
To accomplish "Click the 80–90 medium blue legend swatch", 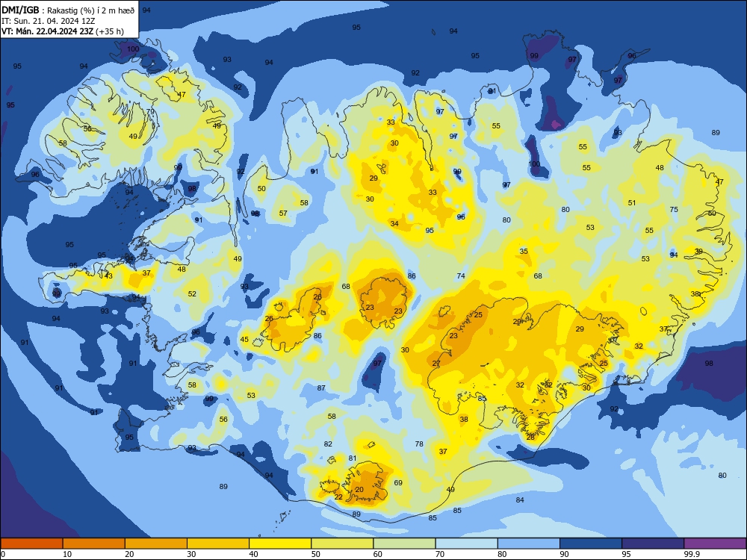I will (529, 544).
